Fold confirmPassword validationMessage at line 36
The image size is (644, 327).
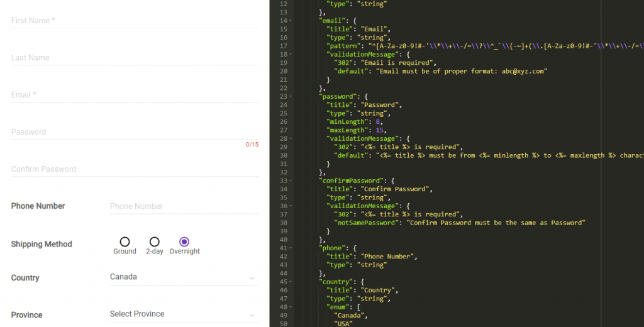click(x=291, y=206)
